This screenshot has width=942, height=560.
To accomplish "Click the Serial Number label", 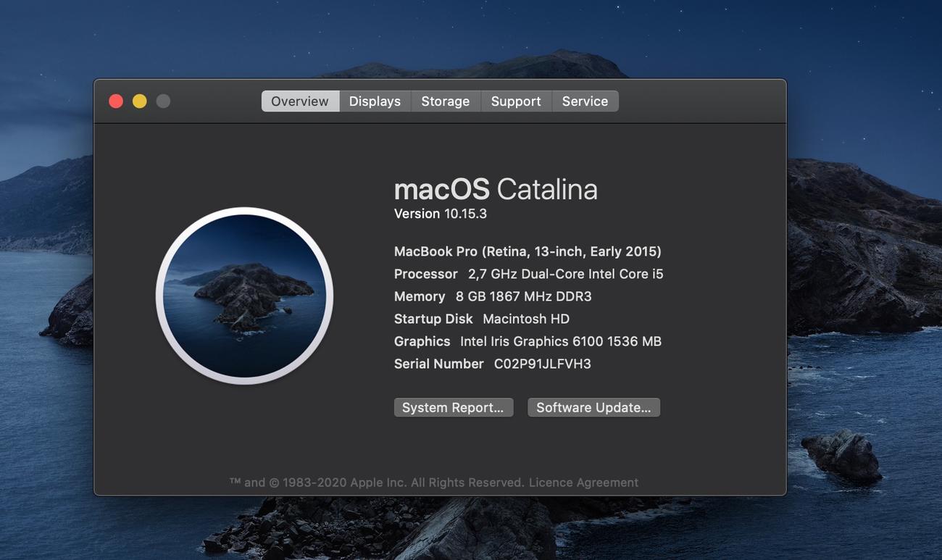I will click(439, 364).
